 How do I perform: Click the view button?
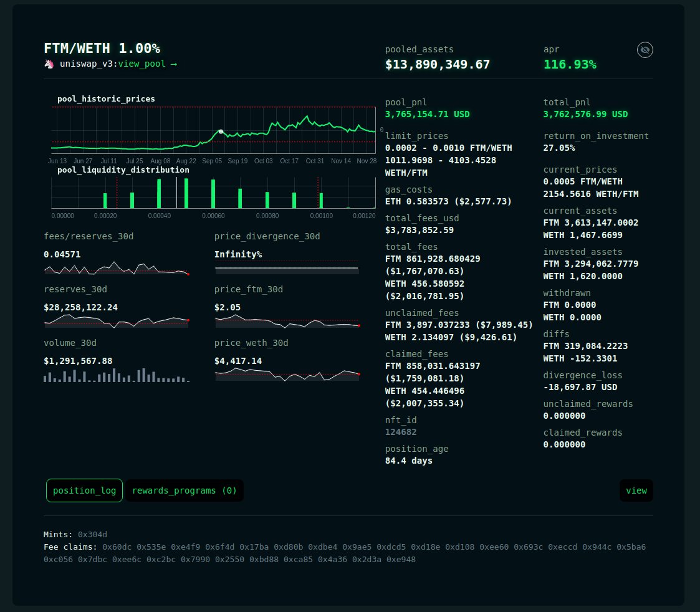pos(636,490)
